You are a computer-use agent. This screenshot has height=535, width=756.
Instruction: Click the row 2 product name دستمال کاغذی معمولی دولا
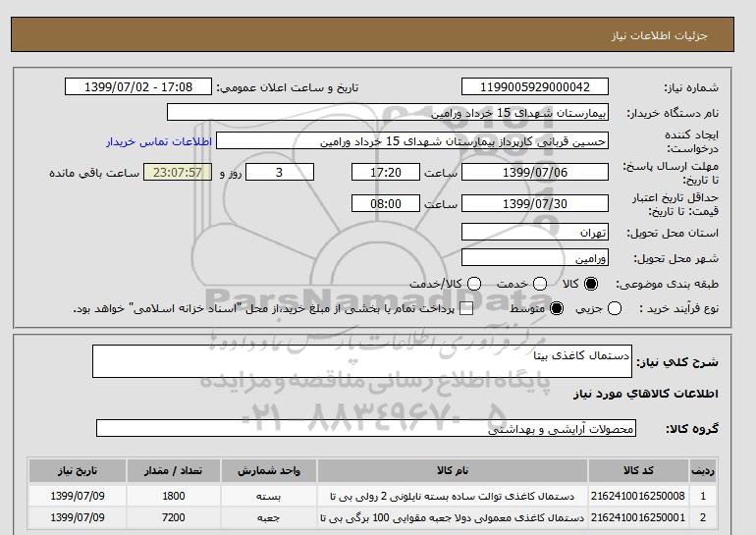point(453,517)
